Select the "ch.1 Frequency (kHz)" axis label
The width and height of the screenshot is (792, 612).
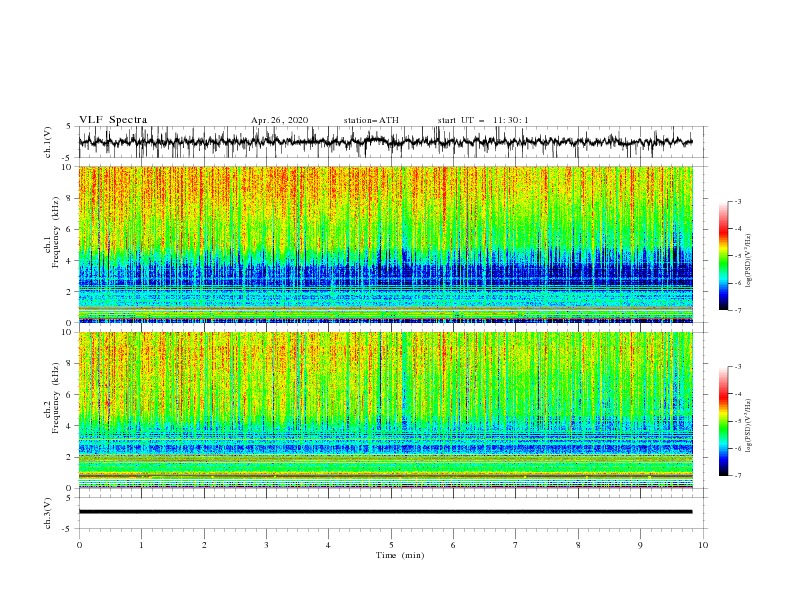pyautogui.click(x=52, y=231)
